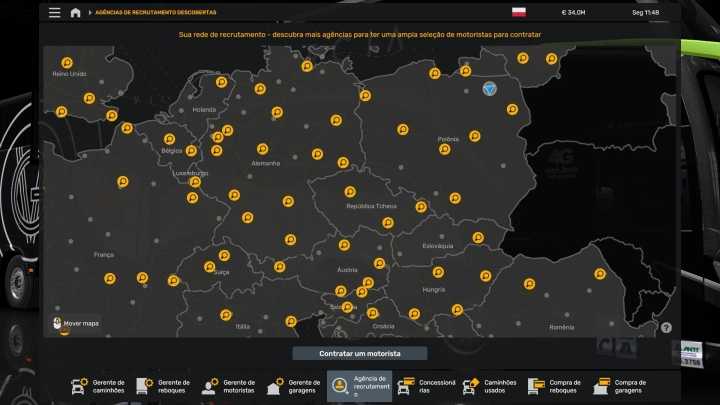This screenshot has height=405, width=720.
Task: Click the Romênia country label
Action: point(562,327)
